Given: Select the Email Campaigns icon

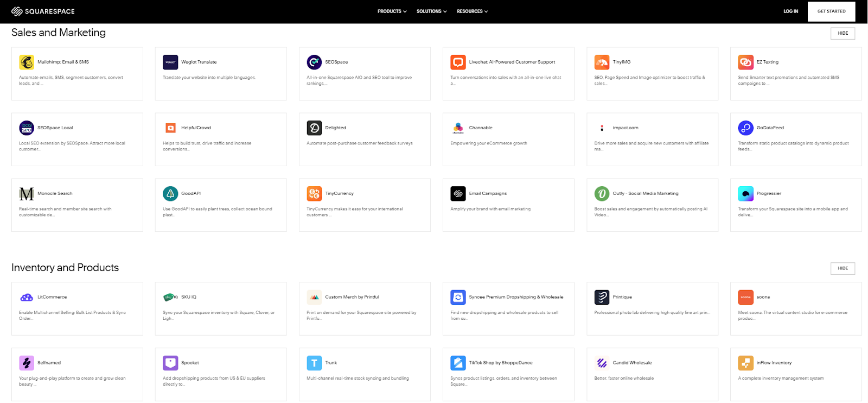Looking at the screenshot, I should pos(458,194).
